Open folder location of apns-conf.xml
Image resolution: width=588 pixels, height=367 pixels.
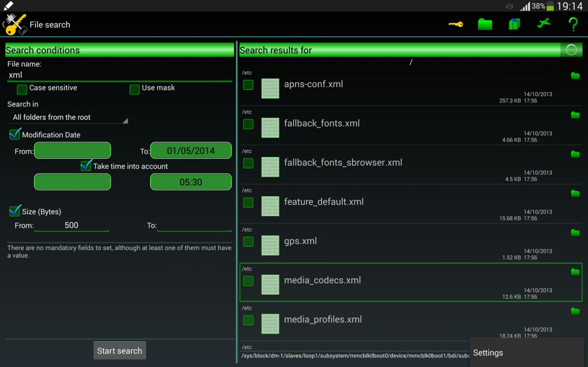[575, 76]
